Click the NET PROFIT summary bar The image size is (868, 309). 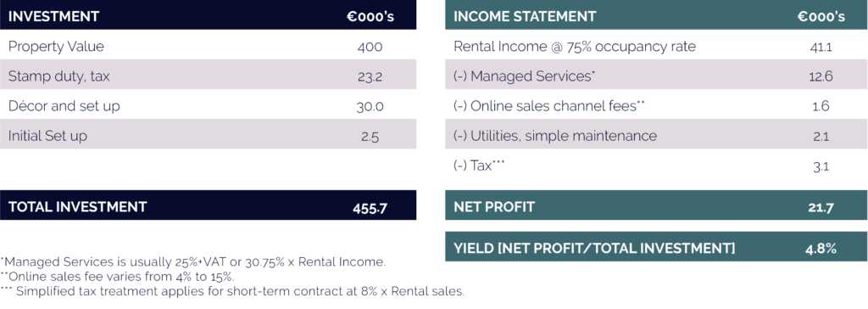pyautogui.click(x=657, y=205)
